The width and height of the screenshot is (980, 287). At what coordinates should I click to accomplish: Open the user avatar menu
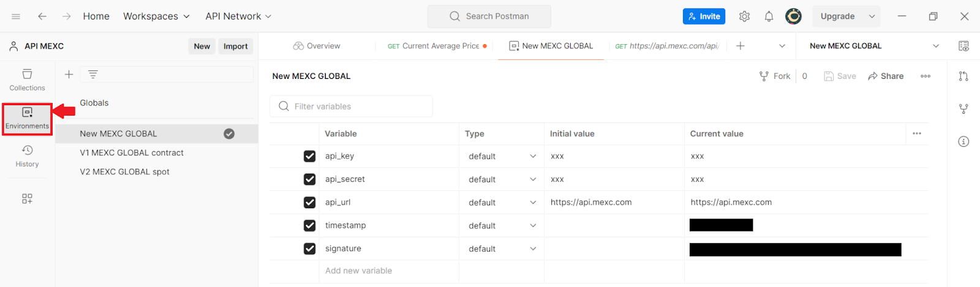793,17
